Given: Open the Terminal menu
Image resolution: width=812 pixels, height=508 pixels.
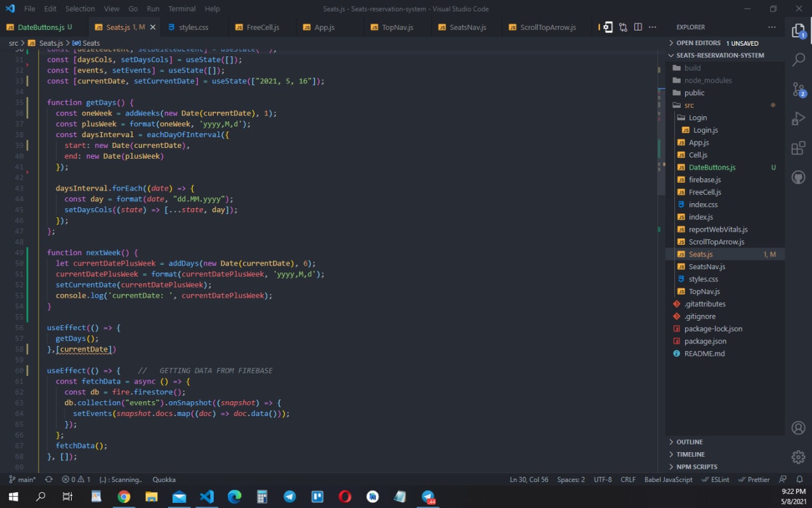Looking at the screenshot, I should (x=181, y=9).
